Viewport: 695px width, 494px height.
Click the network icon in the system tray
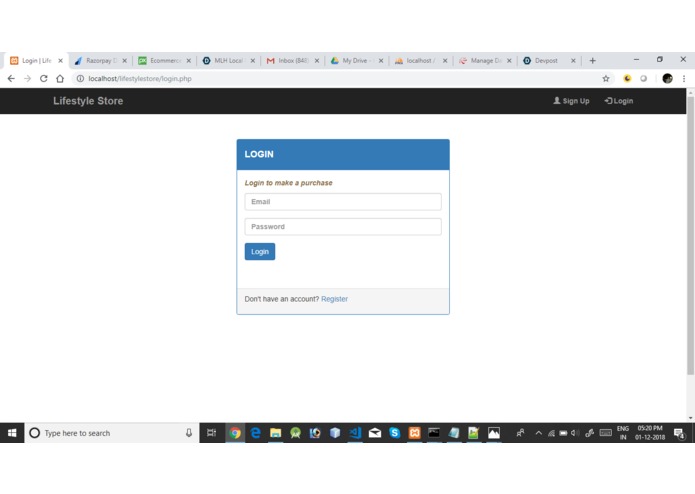point(551,433)
